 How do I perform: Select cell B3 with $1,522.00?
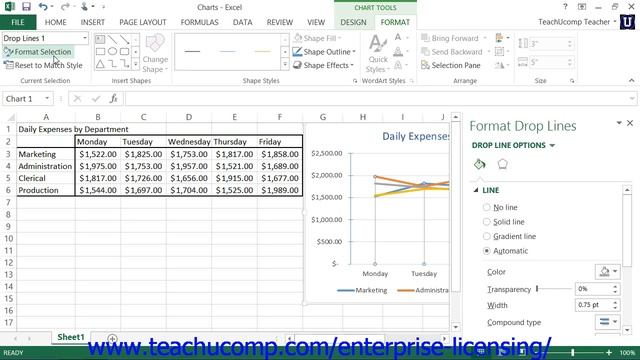point(98,154)
